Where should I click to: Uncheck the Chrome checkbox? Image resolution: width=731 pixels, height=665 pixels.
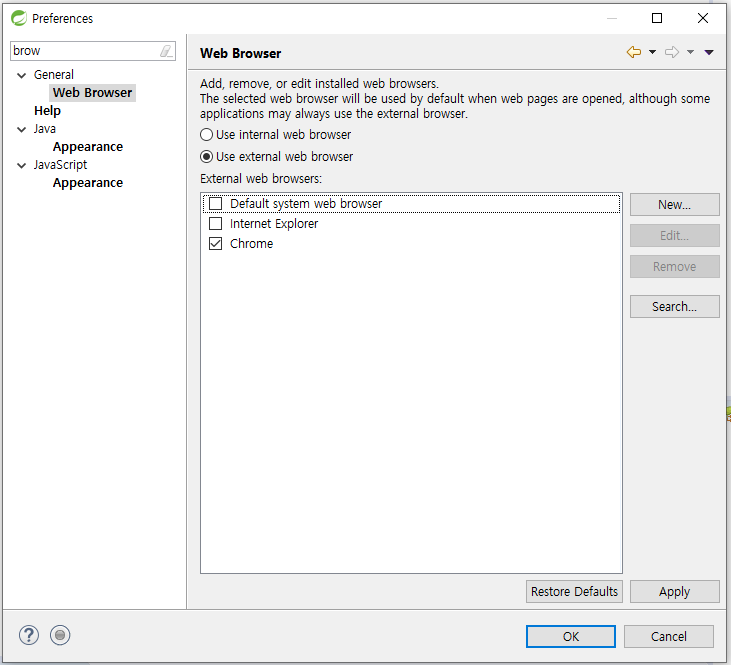coord(215,244)
